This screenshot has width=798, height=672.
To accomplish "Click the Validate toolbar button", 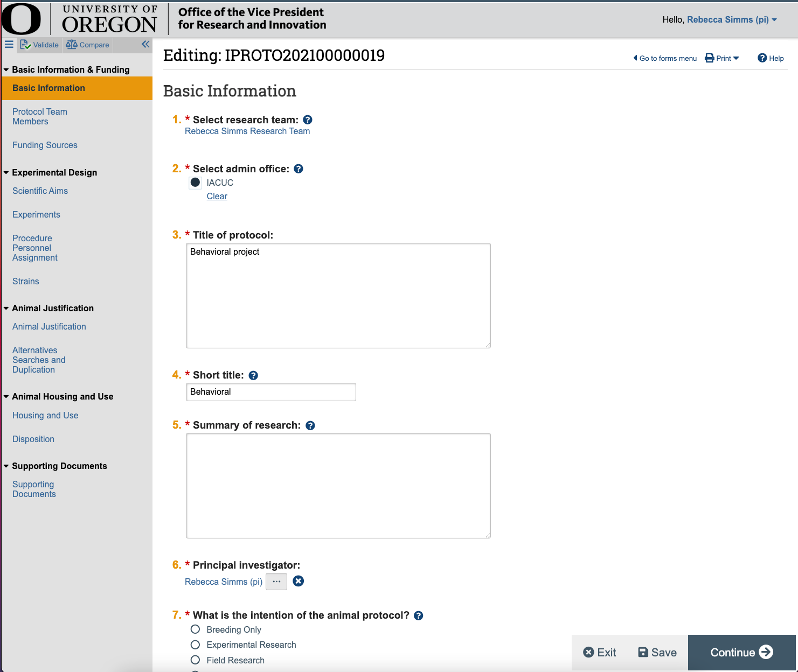I will pos(39,45).
